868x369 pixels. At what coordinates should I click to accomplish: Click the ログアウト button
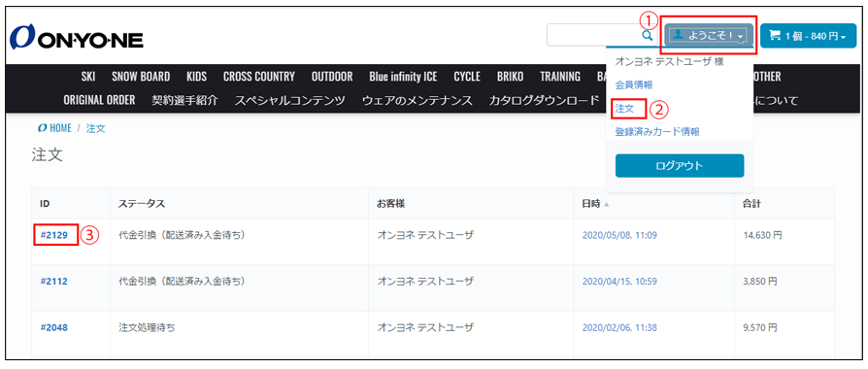[x=680, y=166]
